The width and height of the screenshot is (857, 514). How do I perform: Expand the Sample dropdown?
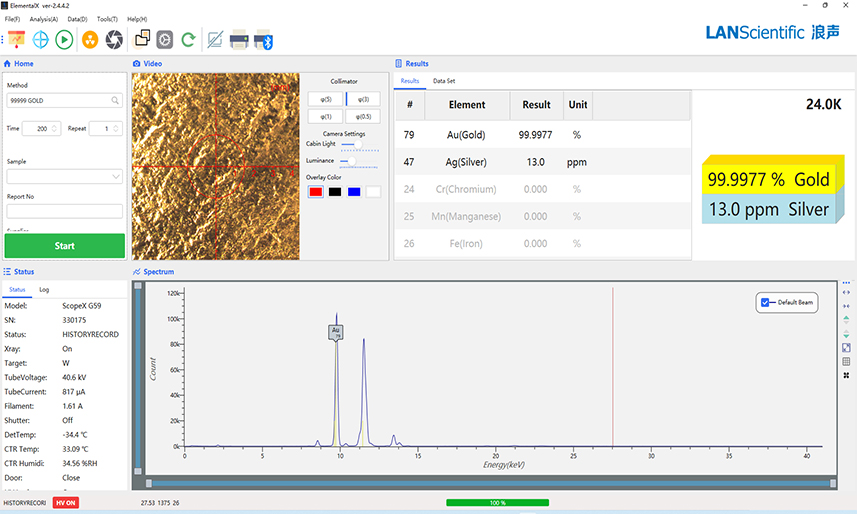116,177
